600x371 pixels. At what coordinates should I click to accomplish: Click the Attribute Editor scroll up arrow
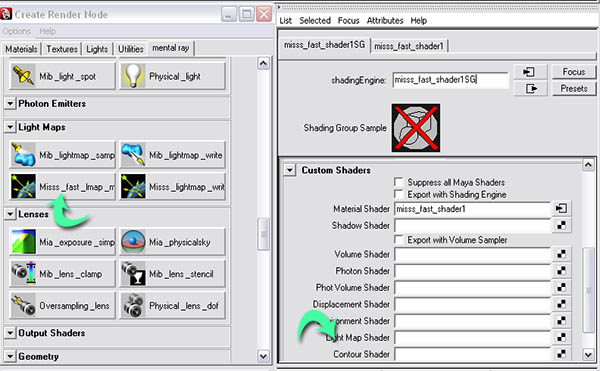pyautogui.click(x=588, y=165)
